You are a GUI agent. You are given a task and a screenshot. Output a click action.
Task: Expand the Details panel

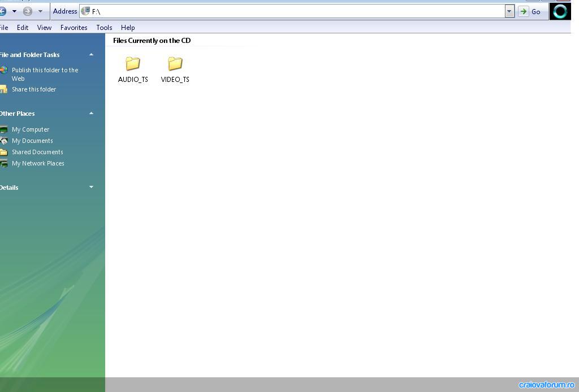(x=91, y=187)
